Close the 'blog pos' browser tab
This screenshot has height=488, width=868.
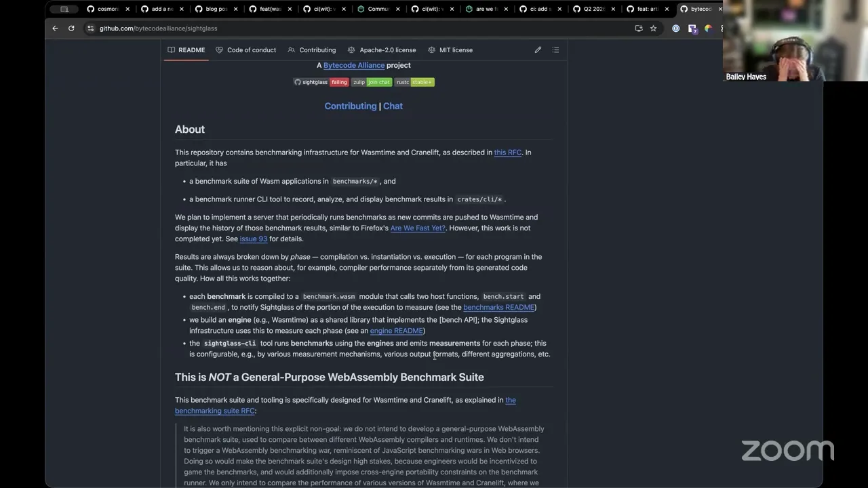tap(235, 9)
